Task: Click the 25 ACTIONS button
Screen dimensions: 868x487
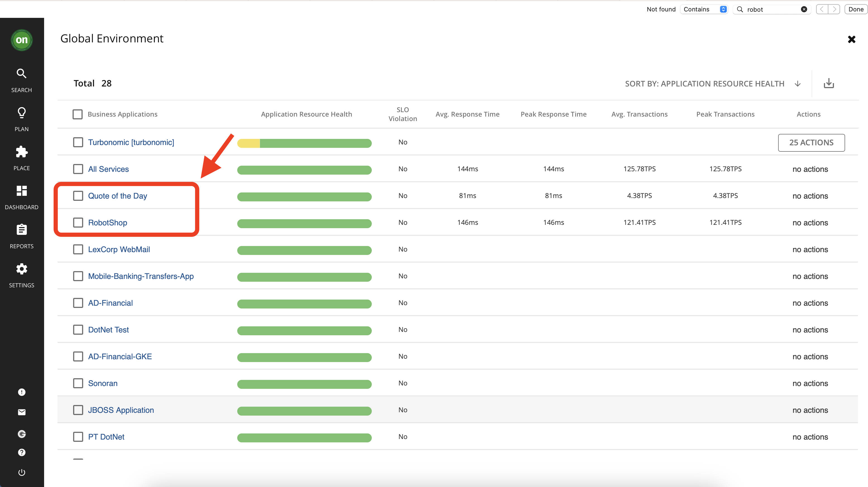Action: pyautogui.click(x=811, y=143)
